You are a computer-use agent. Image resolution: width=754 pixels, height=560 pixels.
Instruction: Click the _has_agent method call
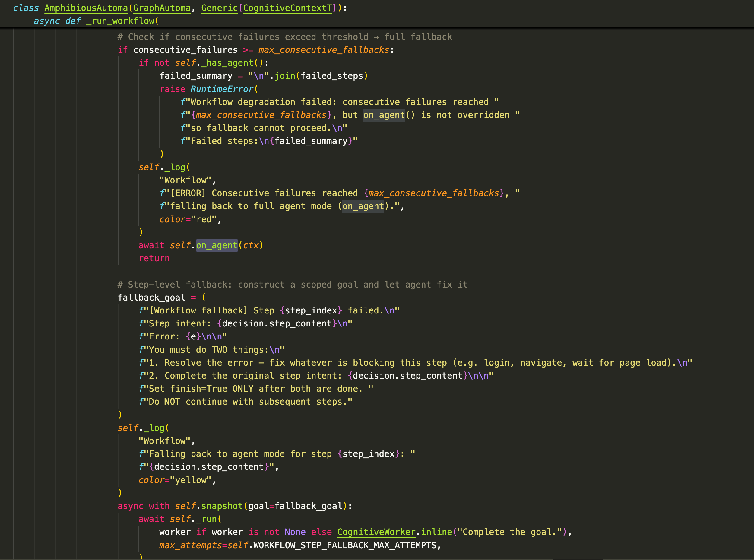(227, 63)
